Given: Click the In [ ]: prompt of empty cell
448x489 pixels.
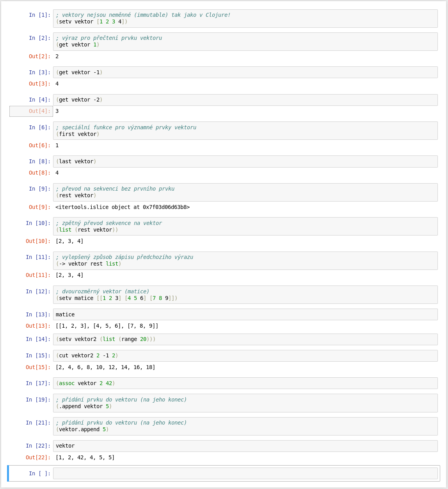Looking at the screenshot, I should click(x=40, y=473).
